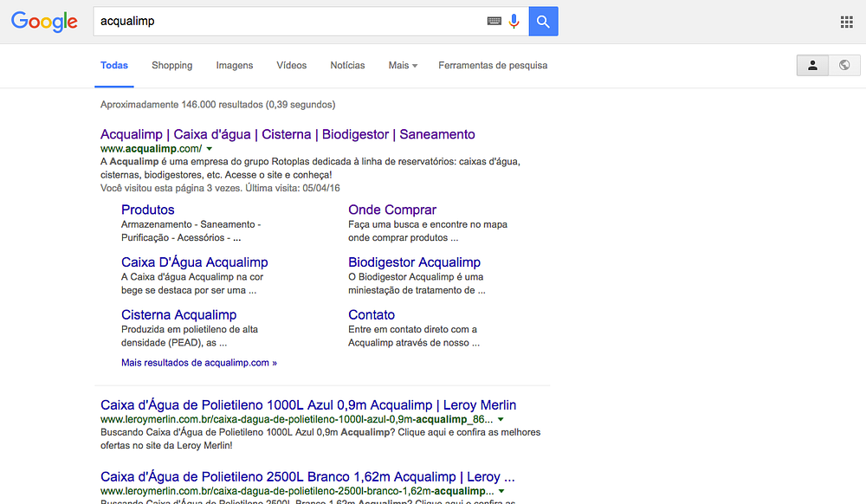Click the leroymerlin 1000l-azul green URL
This screenshot has width=866, height=504.
pos(296,419)
